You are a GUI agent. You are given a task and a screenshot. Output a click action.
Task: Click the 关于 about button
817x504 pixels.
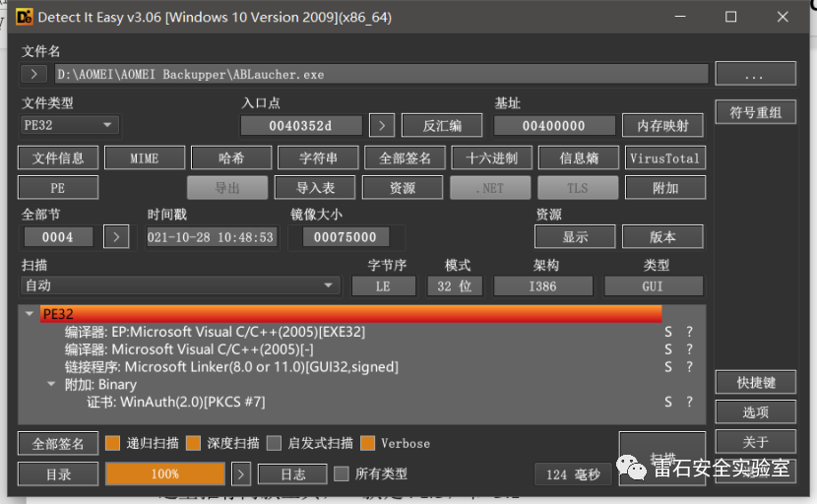[x=756, y=441]
